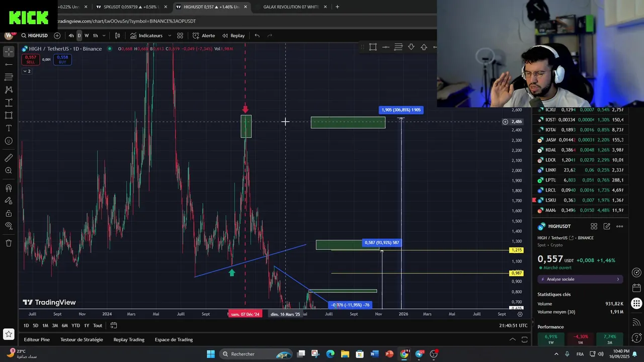Collapse bottom panel chevron arrow
The image size is (644, 362).
[512, 339]
